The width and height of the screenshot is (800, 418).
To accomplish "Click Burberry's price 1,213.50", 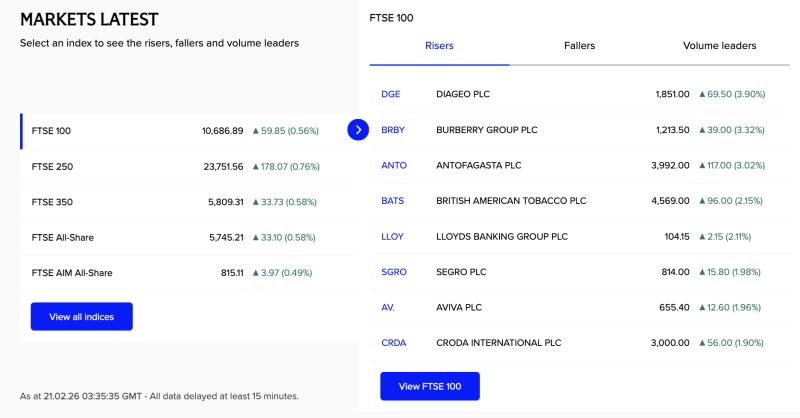I will (672, 130).
